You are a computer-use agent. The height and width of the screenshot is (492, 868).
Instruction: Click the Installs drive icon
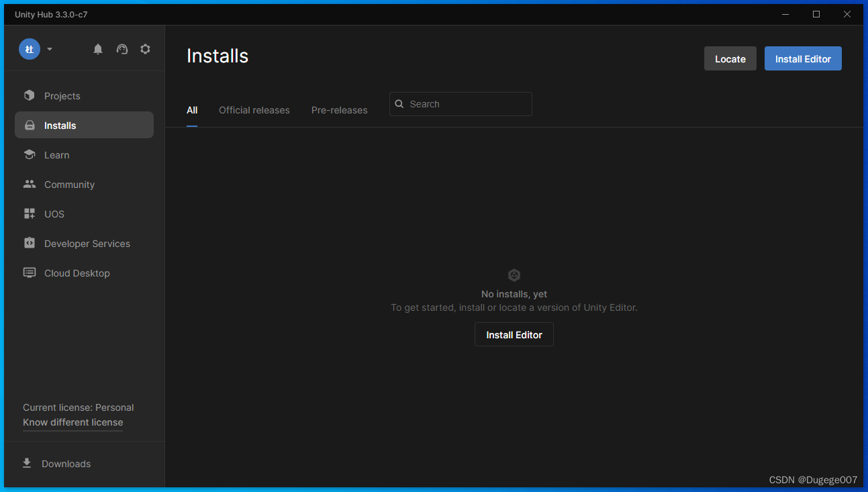pyautogui.click(x=29, y=126)
